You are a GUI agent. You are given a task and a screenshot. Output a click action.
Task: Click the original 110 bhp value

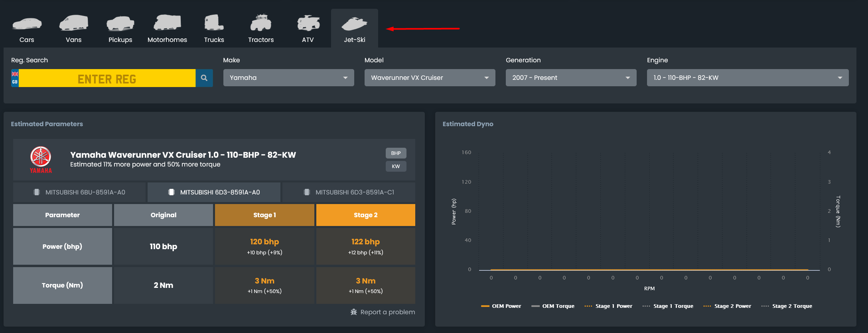tap(164, 246)
